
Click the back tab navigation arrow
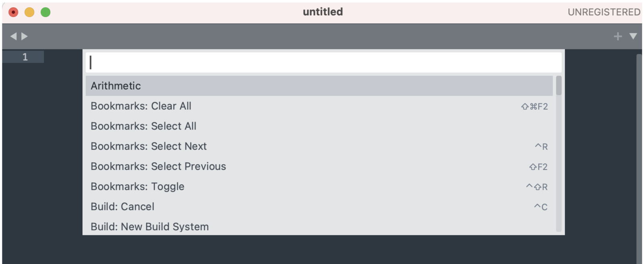coord(13,36)
